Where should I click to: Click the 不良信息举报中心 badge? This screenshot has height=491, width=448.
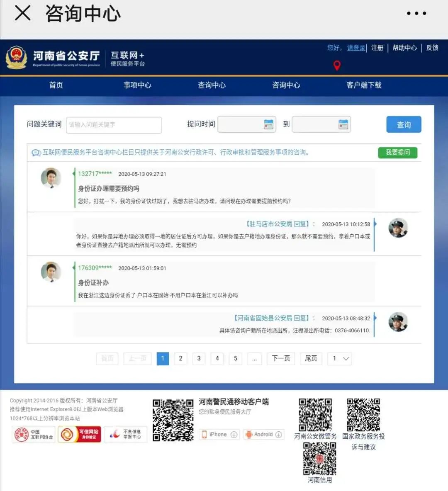[x=125, y=434]
